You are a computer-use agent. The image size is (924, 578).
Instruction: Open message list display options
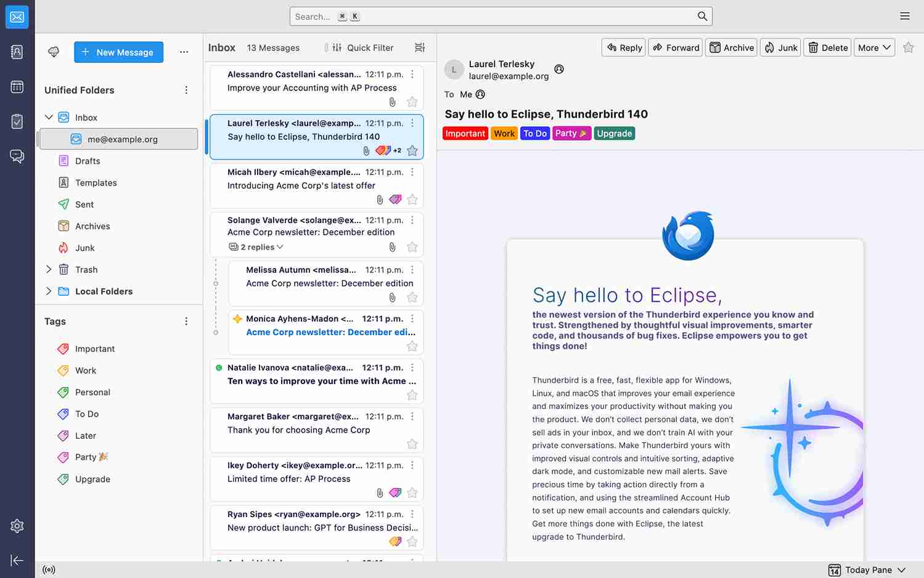[420, 47]
